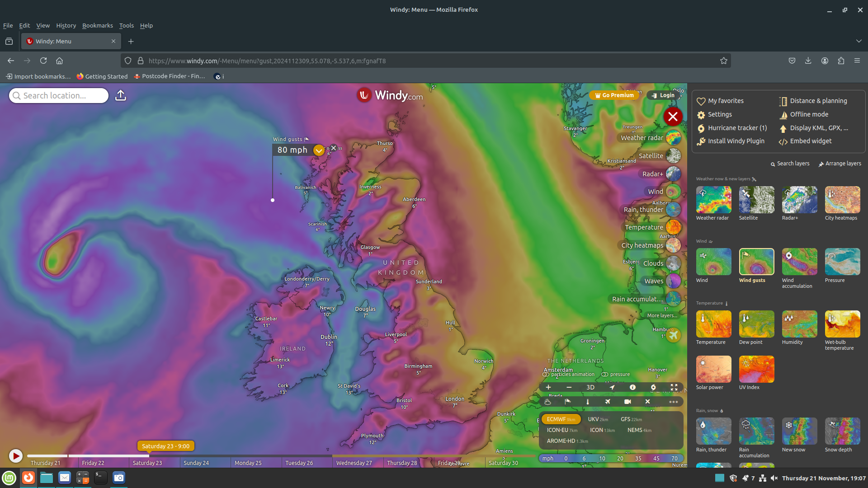Zoom out with the minus button
The image size is (868, 488).
[569, 387]
